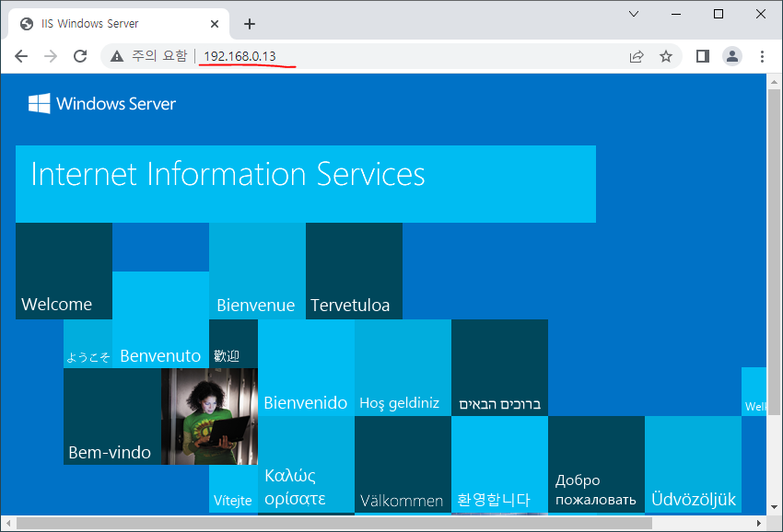Open a new tab with plus button

250,24
